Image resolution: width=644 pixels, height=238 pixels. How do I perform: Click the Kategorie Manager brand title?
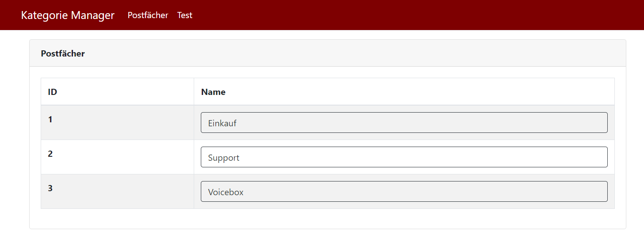tap(68, 15)
